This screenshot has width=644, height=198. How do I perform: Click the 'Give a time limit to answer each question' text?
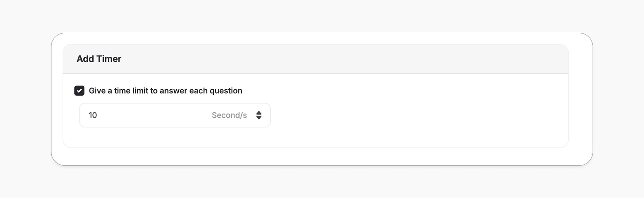[165, 91]
